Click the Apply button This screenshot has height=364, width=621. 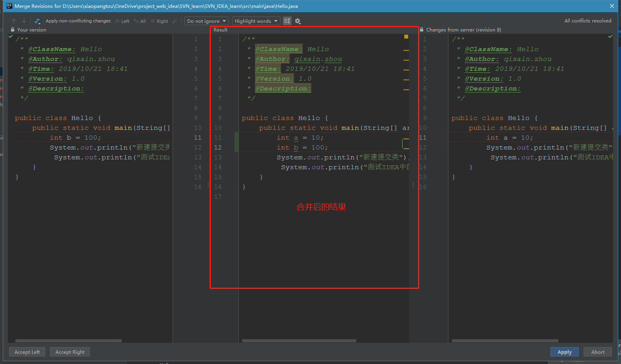(565, 352)
